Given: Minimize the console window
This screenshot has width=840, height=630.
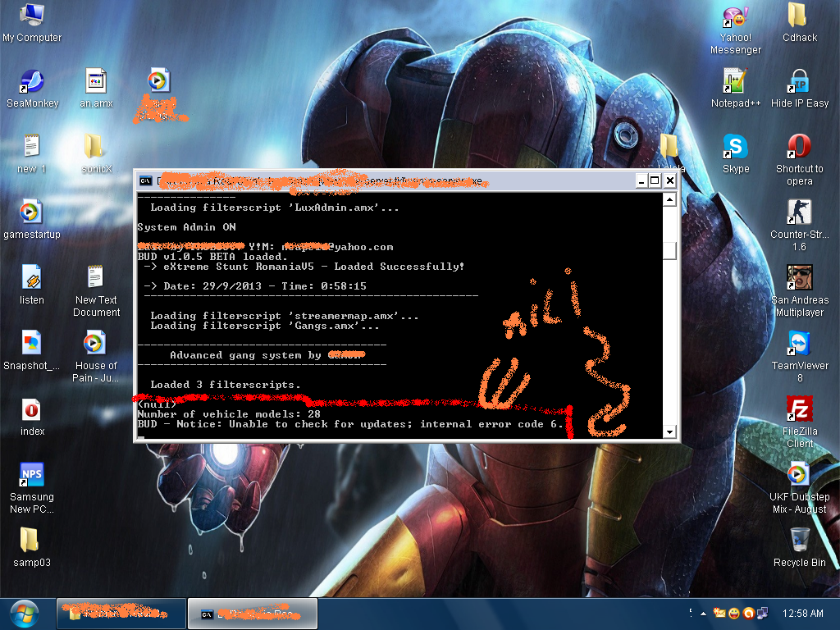Looking at the screenshot, I should [641, 181].
